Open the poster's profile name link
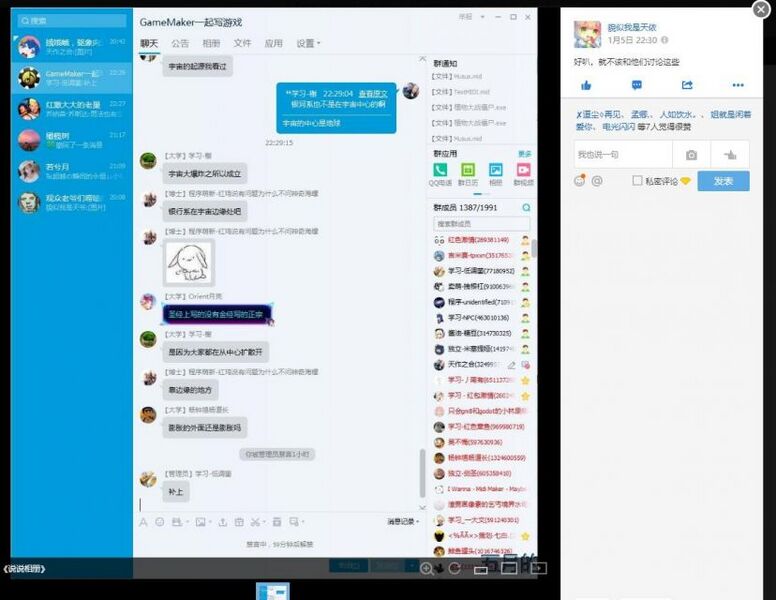This screenshot has width=776, height=600. click(631, 27)
